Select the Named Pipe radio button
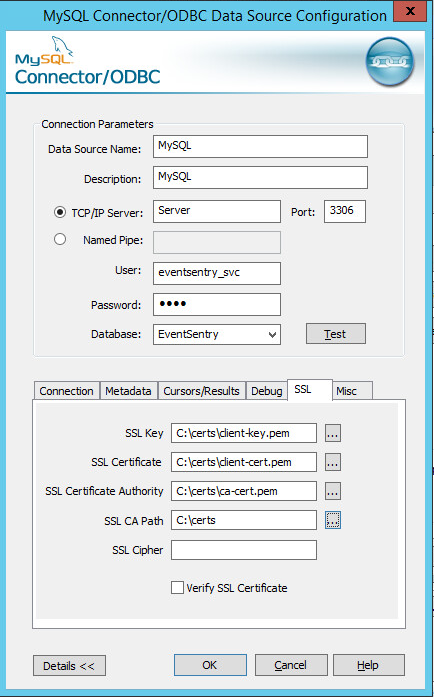Screen dimensions: 434x697 pyautogui.click(x=60, y=240)
